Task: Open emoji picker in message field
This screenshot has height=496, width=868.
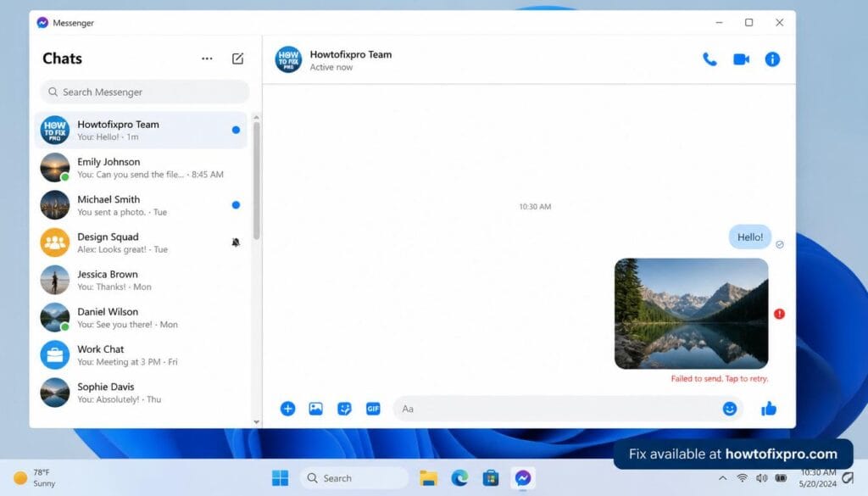Action: click(x=730, y=409)
